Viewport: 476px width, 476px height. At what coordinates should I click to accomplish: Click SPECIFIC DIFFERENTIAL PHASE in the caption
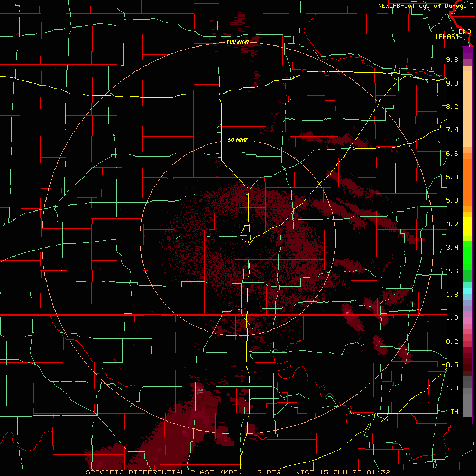(x=150, y=472)
